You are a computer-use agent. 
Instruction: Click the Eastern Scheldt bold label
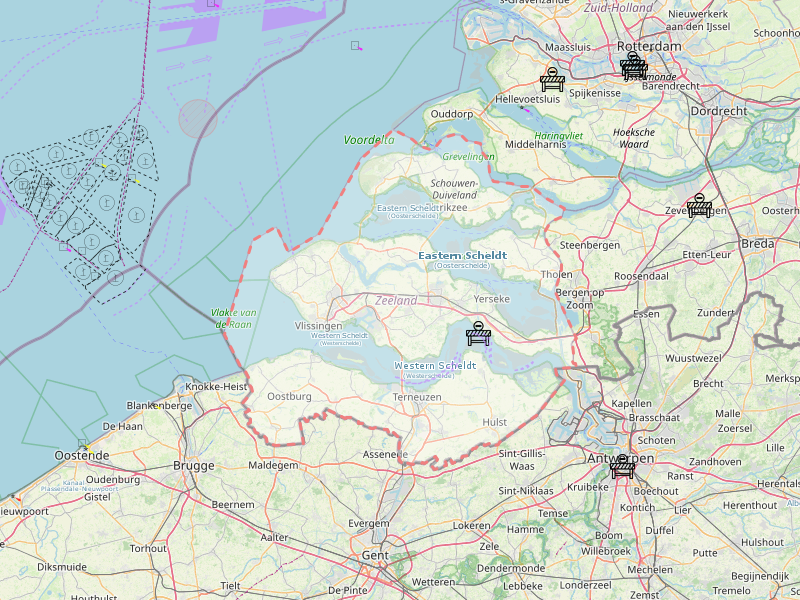[x=462, y=256]
